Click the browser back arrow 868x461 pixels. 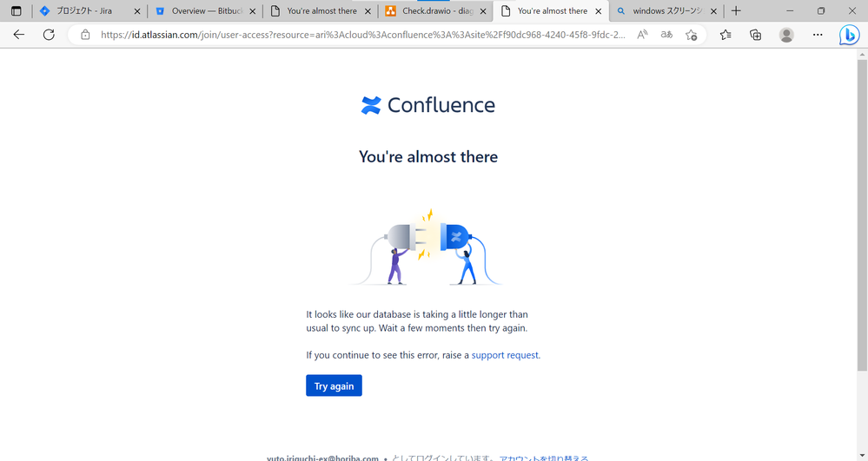point(19,35)
